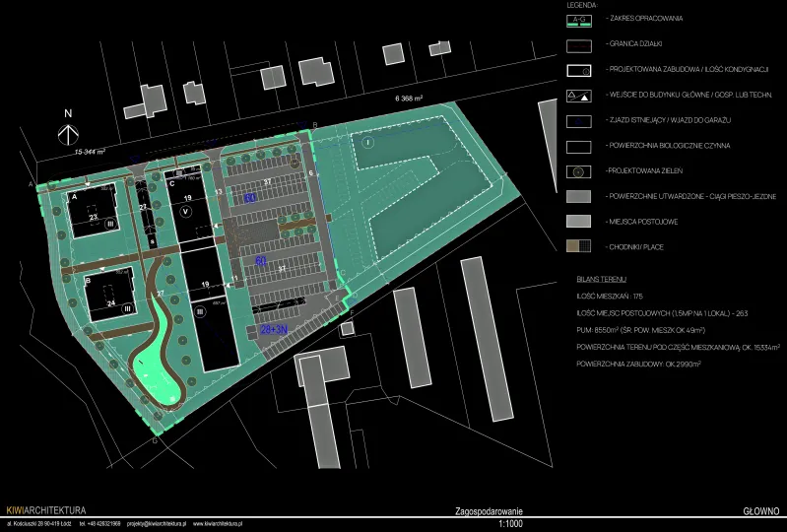This screenshot has height=532, width=787.
Task: Click the granica działki legend symbol
Action: [582, 44]
